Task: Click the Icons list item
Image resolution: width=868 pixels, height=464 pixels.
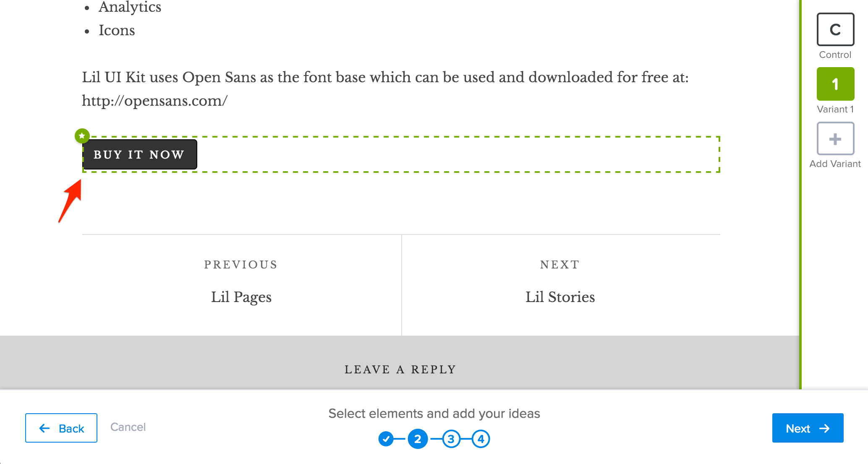Action: pos(117,30)
